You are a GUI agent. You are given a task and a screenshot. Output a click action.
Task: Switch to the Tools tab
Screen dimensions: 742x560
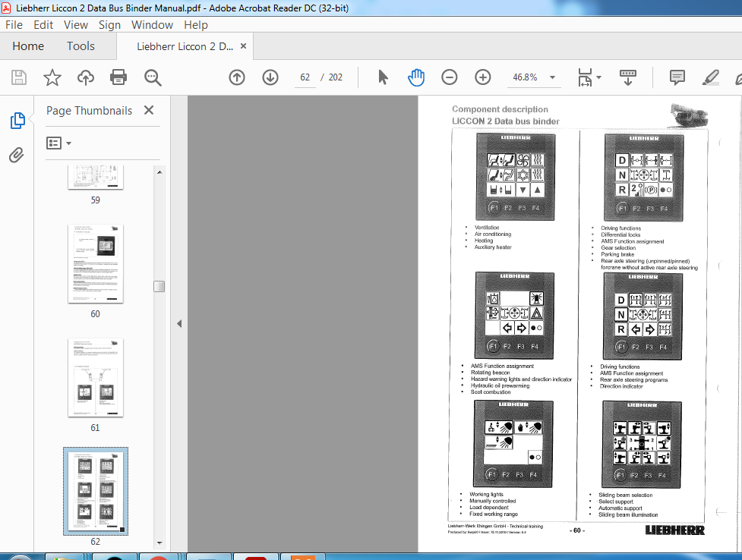(81, 46)
